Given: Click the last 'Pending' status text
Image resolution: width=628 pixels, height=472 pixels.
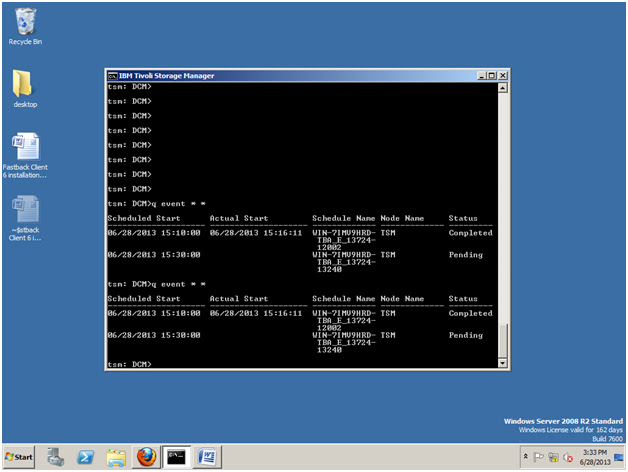Looking at the screenshot, I should 466,335.
